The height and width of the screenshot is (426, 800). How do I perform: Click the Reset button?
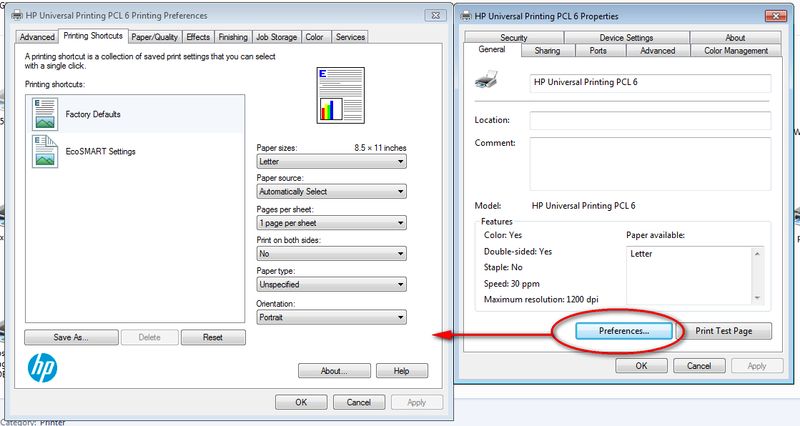coord(213,337)
